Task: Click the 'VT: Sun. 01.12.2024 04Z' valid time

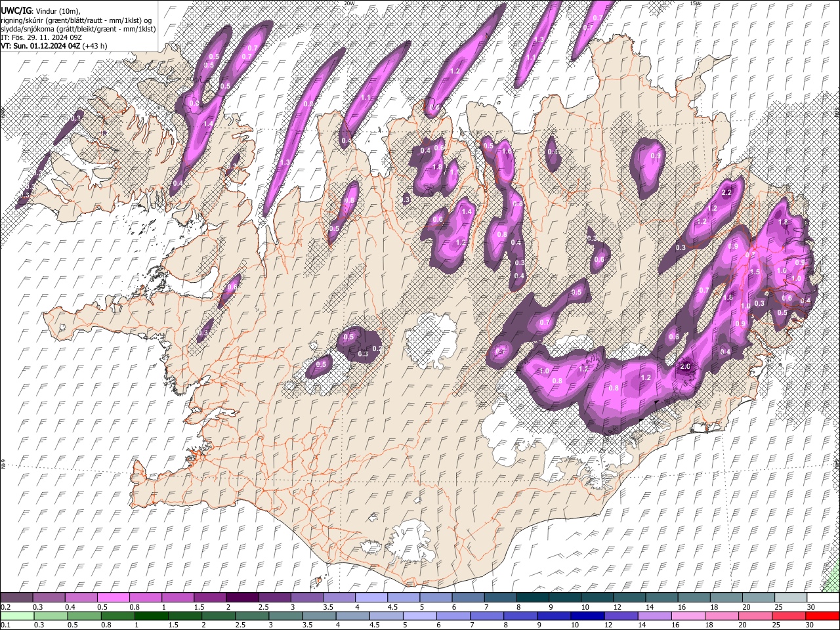Action: point(41,46)
